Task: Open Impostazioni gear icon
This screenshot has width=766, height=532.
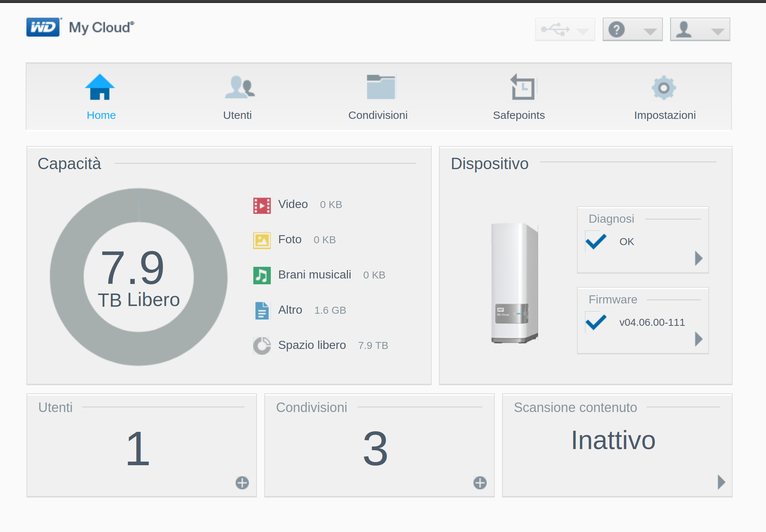Action: (664, 87)
